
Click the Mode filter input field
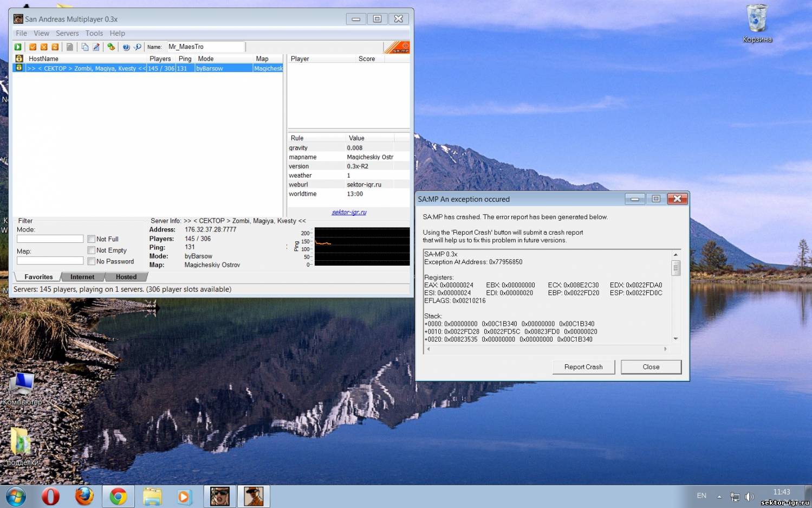(50, 239)
